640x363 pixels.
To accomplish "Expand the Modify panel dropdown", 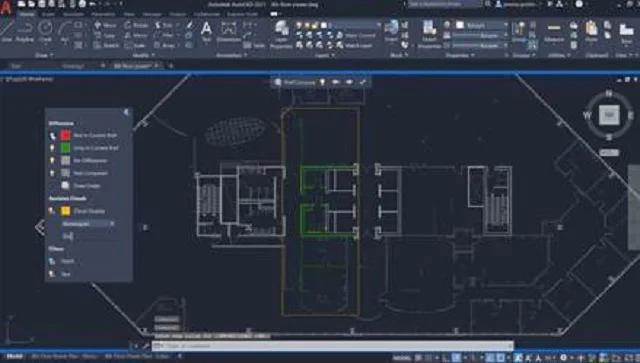I will (144, 55).
